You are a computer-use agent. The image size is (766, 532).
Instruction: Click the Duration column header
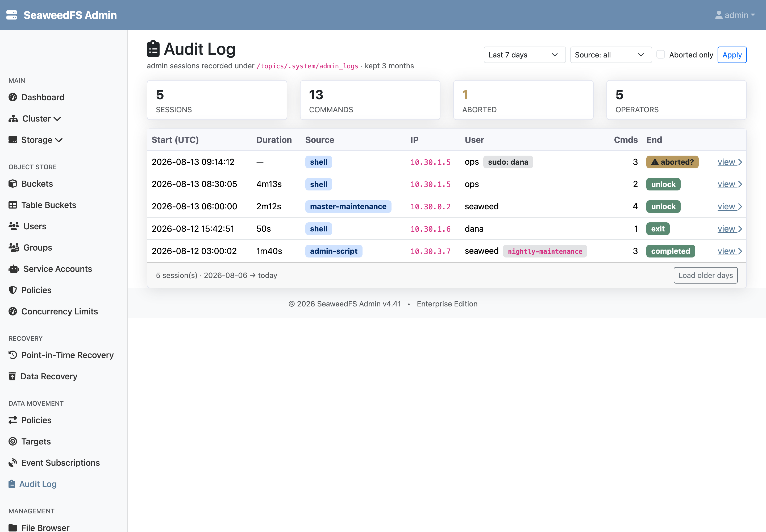tap(274, 140)
